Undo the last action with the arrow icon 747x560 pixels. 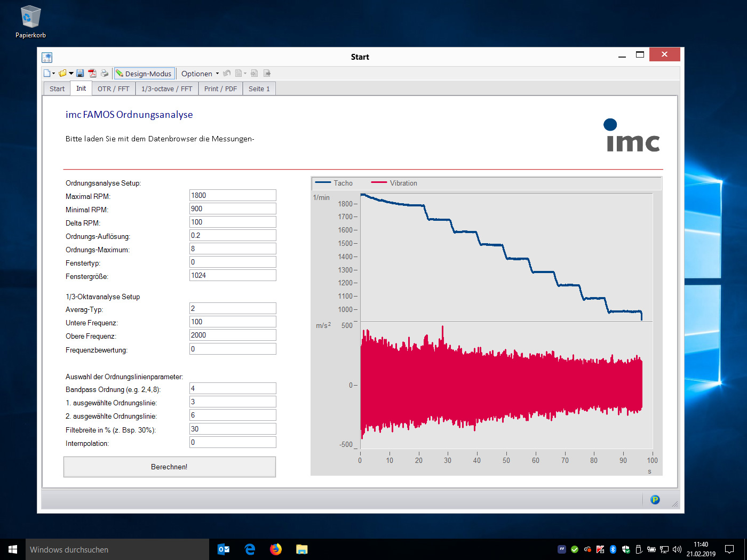click(x=227, y=73)
